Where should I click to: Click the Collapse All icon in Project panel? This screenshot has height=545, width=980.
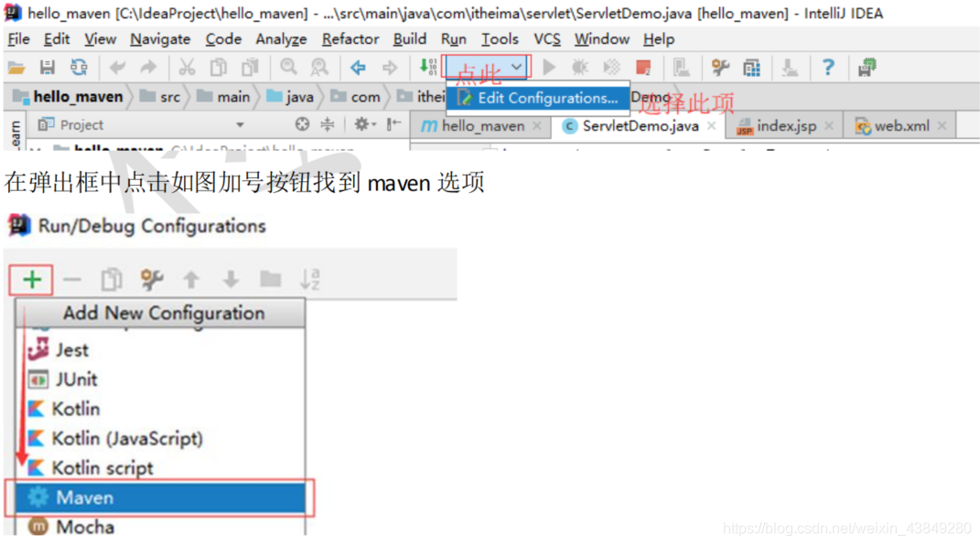tap(328, 125)
